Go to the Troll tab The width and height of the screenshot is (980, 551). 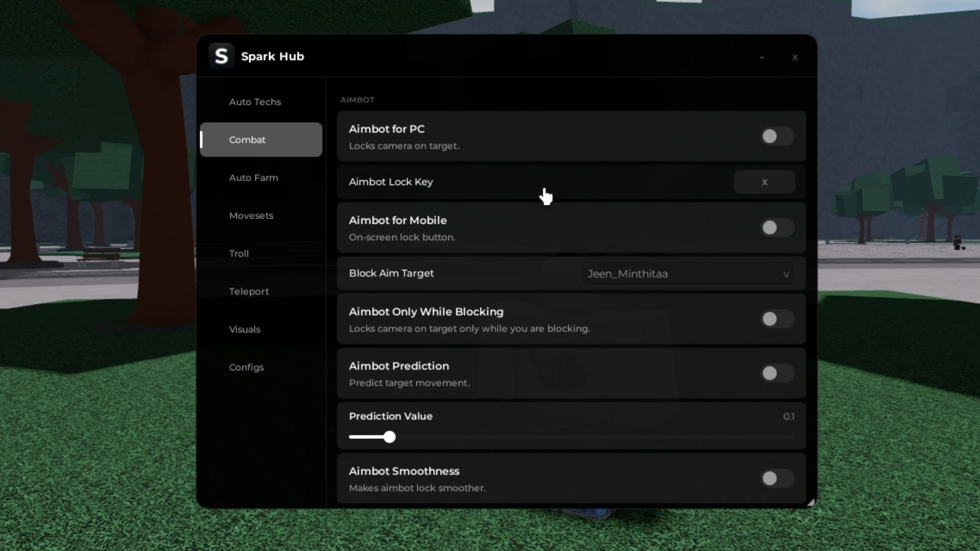[x=261, y=254]
